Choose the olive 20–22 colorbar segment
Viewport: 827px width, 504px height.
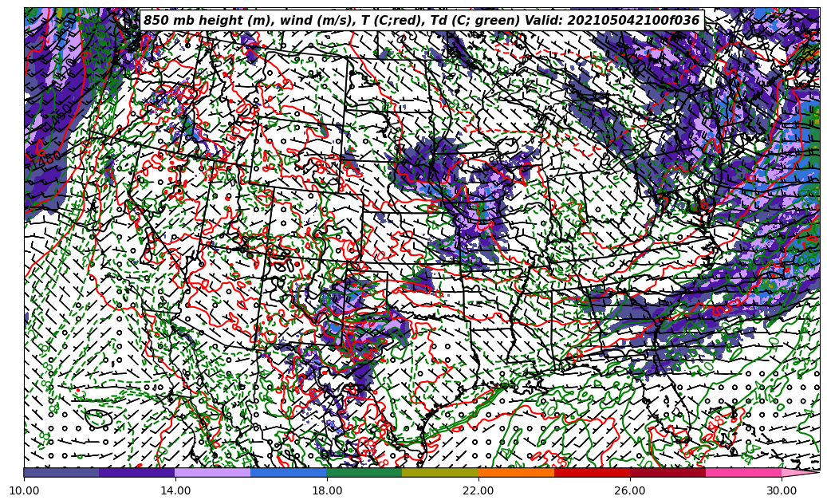tap(440, 472)
